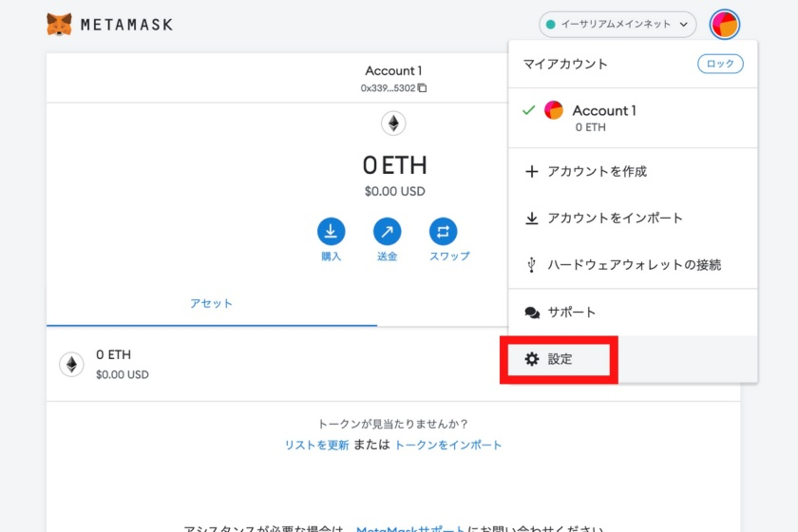Choose アカウントを作成 from the menu
This screenshot has width=798, height=532.
tap(633, 172)
